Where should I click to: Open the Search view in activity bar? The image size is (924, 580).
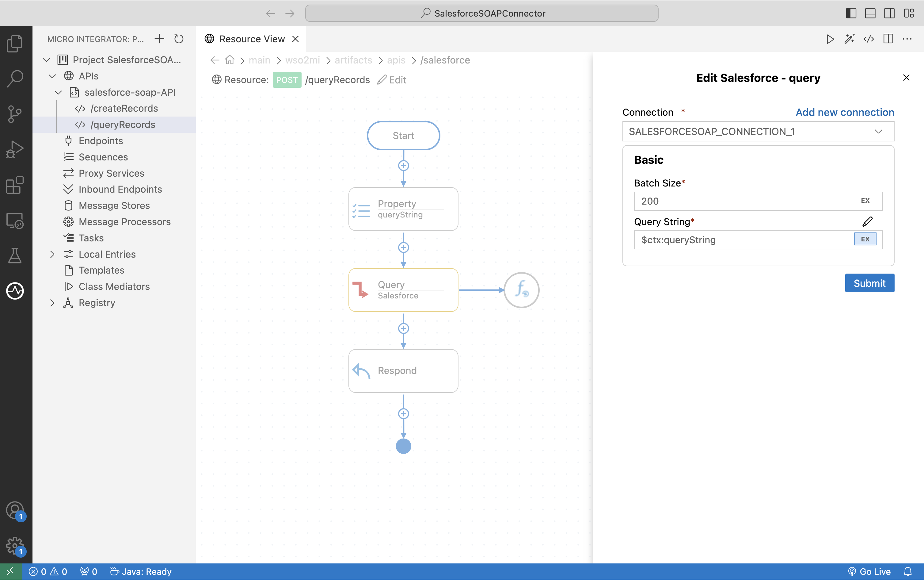coord(15,79)
